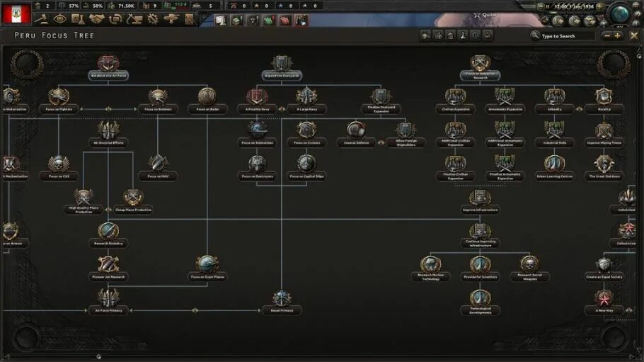Screen dimensions: 644x362
Task: Zoom out the focus tree with minus
Action: tap(607, 36)
